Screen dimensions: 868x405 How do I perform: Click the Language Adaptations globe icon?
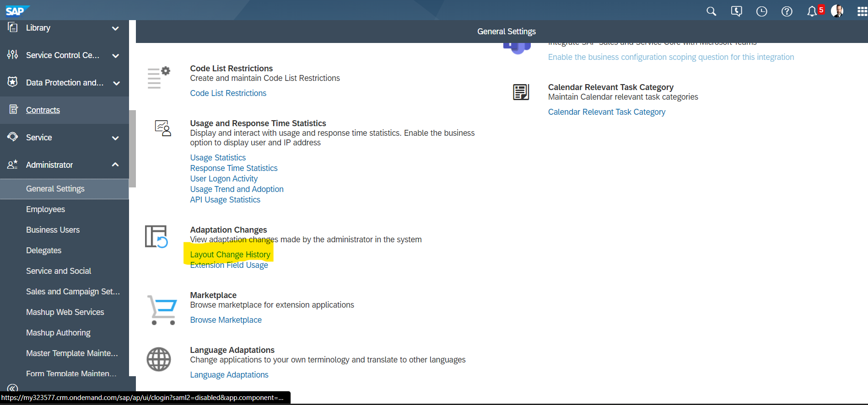coord(159,359)
